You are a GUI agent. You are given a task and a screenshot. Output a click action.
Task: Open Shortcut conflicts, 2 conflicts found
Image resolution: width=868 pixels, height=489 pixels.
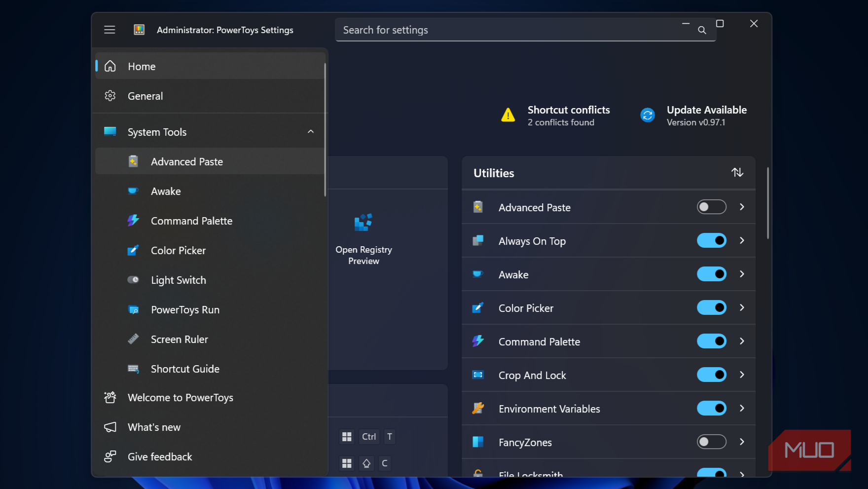[x=555, y=115]
